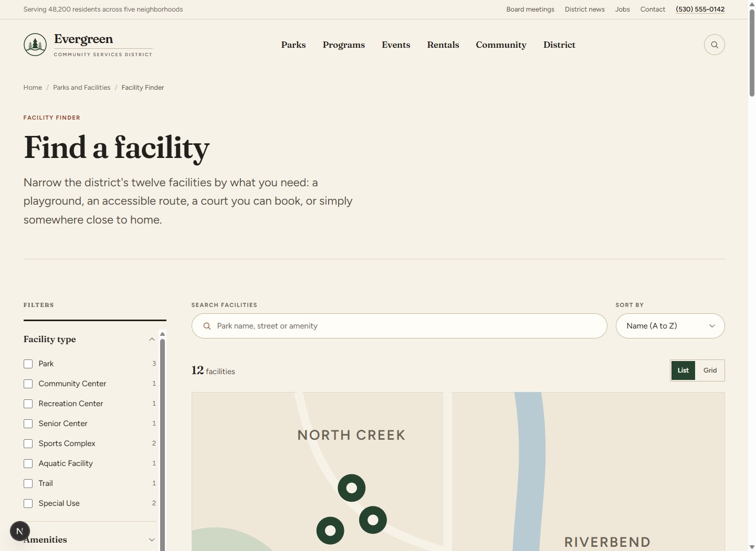The height and width of the screenshot is (551, 756).
Task: Check the Aquatic Facility filter
Action: click(x=28, y=463)
